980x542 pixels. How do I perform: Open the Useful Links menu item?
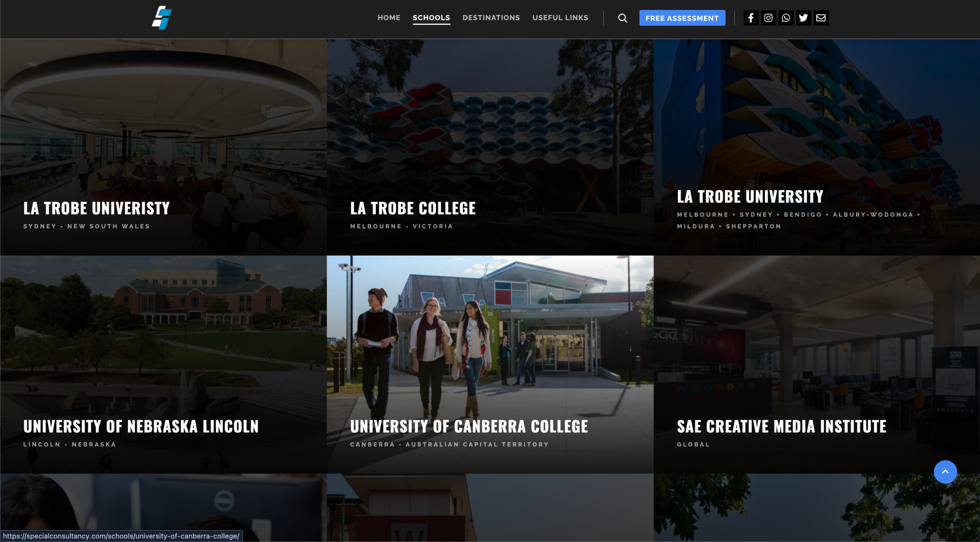click(x=560, y=18)
